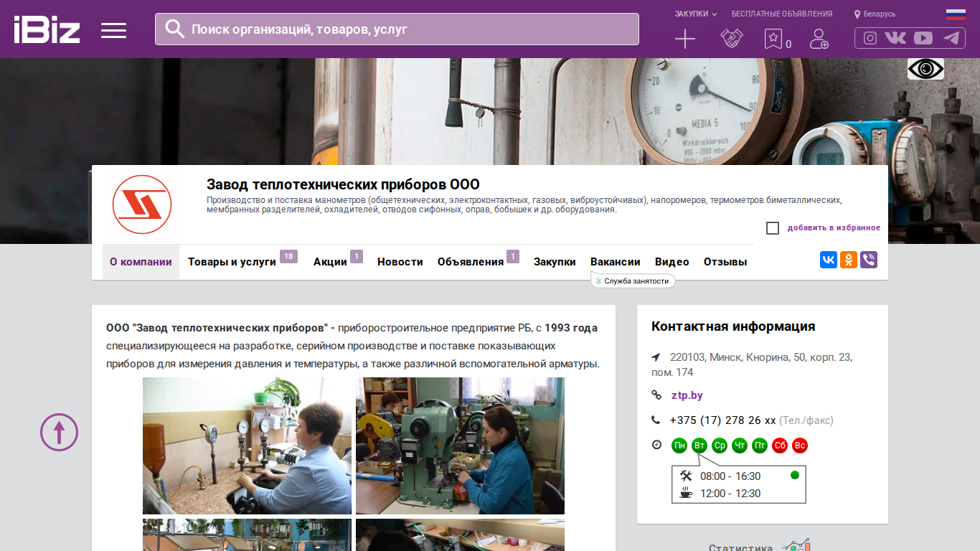Click break time '12:00 - 12:30'
The image size is (980, 551).
click(x=730, y=494)
